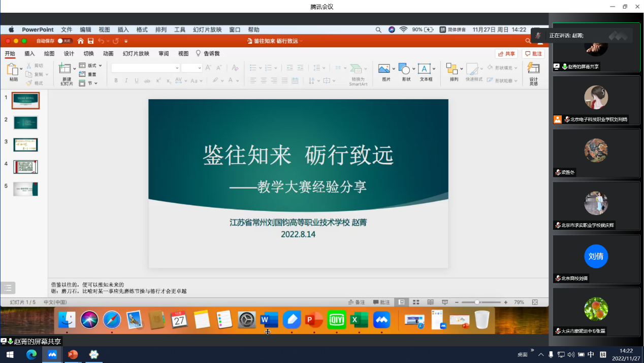Image resolution: width=644 pixels, height=363 pixels.
Task: Open the 插入 ribbon tab
Action: coord(29,53)
